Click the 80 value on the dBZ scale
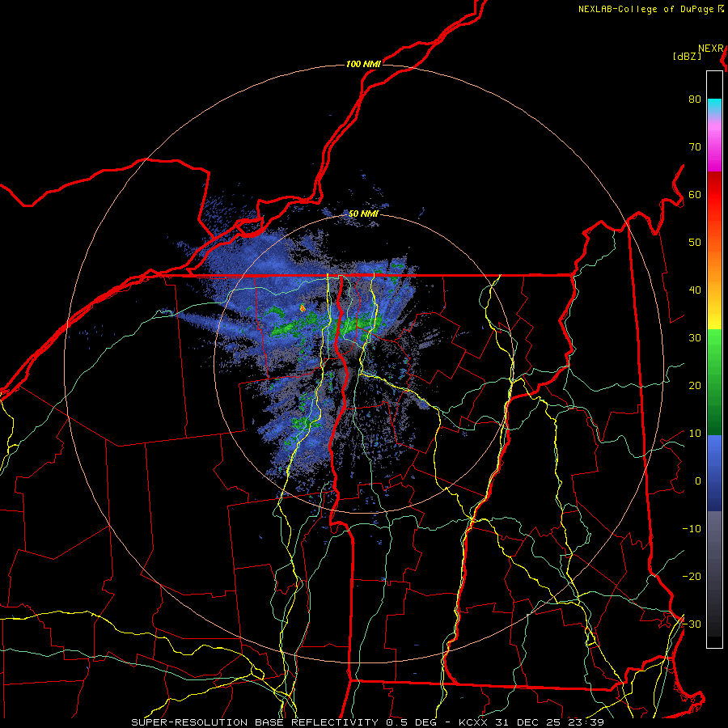The image size is (728, 728). pyautogui.click(x=695, y=99)
